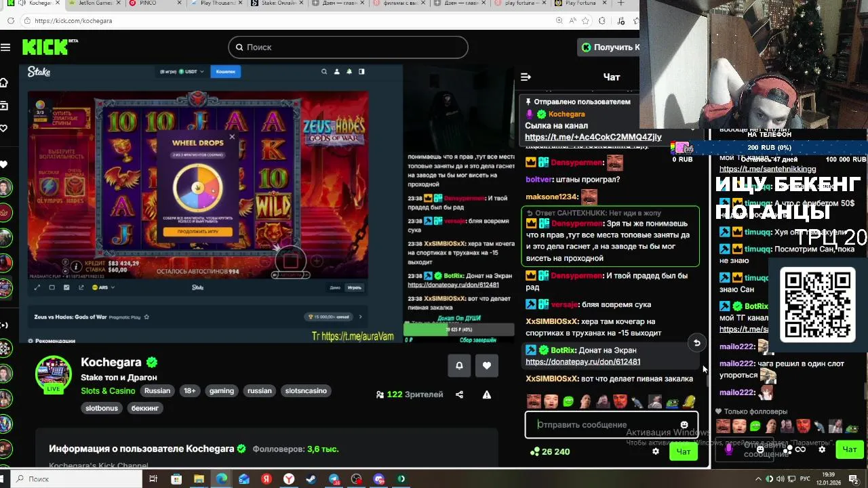The image size is (868, 488).
Task: Stop autospin with the round spin button
Action: coord(290,260)
